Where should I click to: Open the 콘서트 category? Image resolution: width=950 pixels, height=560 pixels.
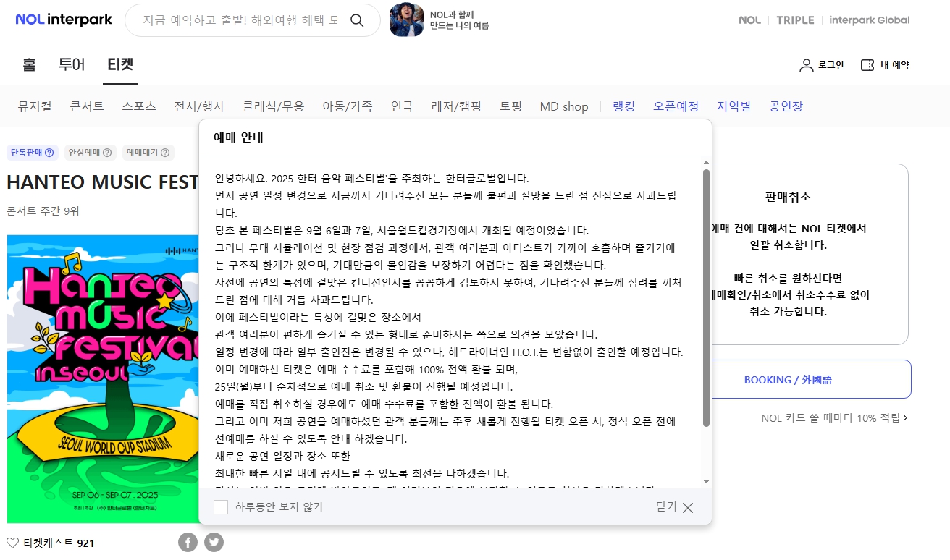tap(87, 106)
